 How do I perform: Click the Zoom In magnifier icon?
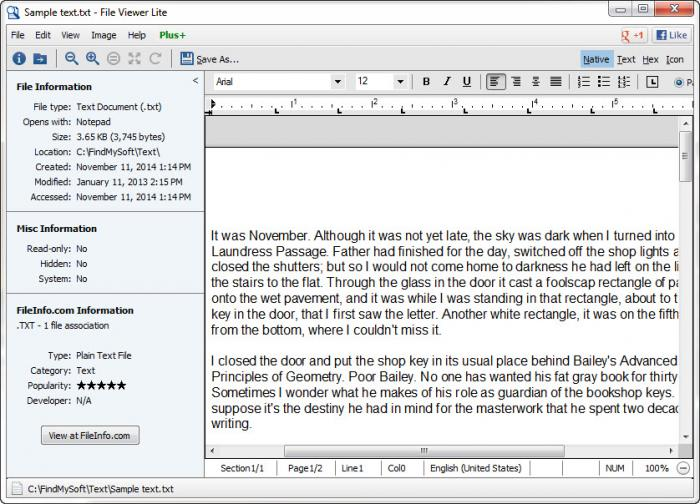pyautogui.click(x=93, y=59)
